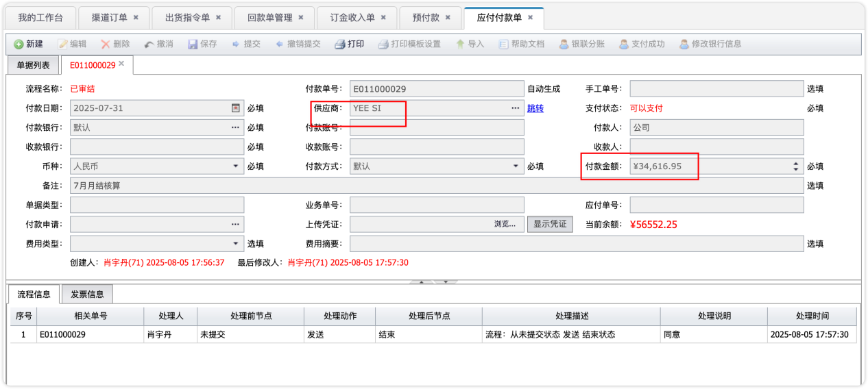
Task: Select the 发票信息 invoice info tab
Action: click(87, 294)
